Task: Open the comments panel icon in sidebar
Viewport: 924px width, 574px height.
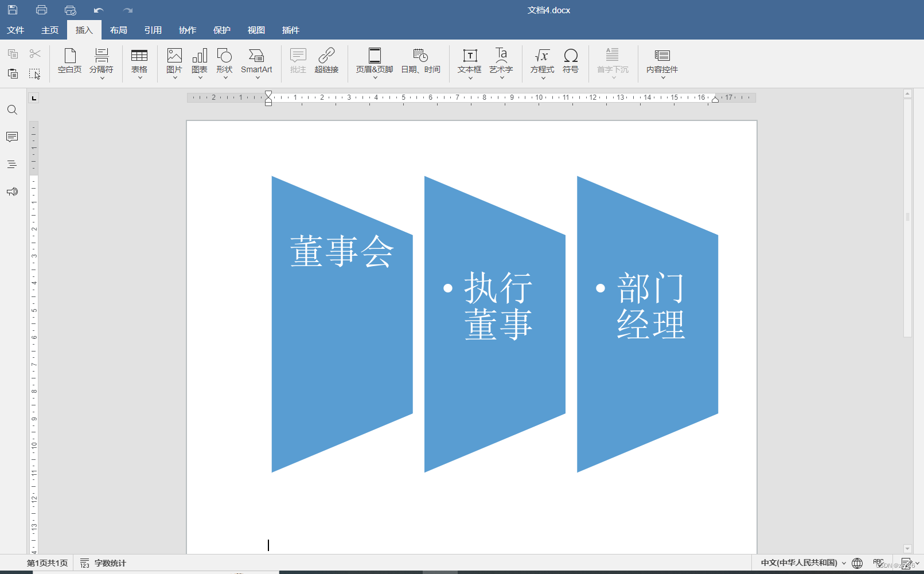Action: click(x=12, y=137)
